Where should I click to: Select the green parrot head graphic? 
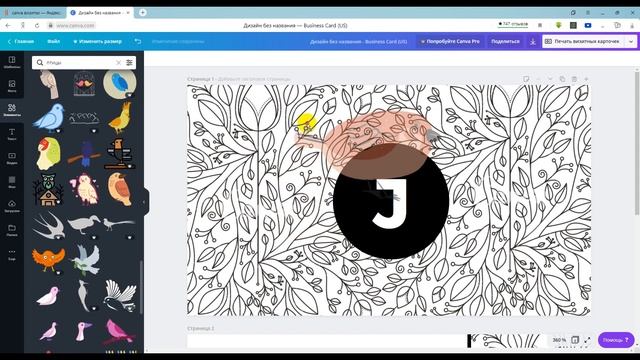pyautogui.click(x=48, y=154)
